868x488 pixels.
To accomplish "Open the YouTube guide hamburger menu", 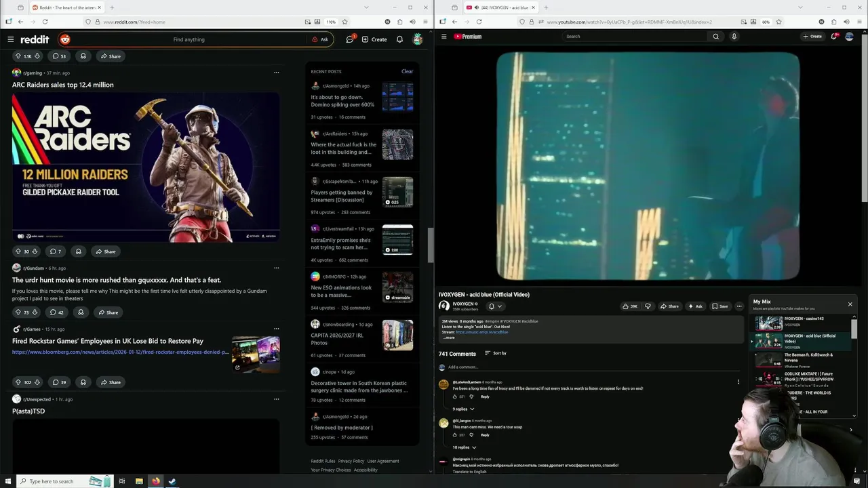I will click(x=444, y=37).
